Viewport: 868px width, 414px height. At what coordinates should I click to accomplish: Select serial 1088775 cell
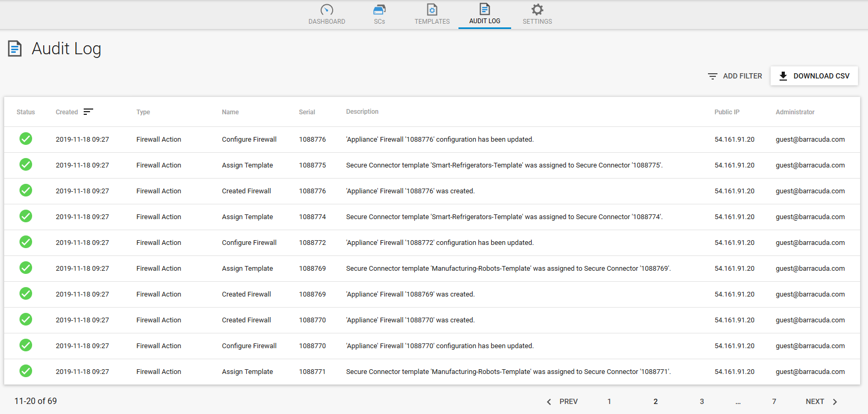(x=312, y=165)
